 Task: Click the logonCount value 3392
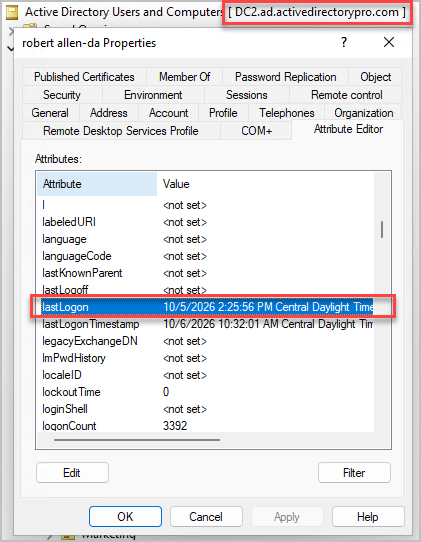pyautogui.click(x=175, y=426)
